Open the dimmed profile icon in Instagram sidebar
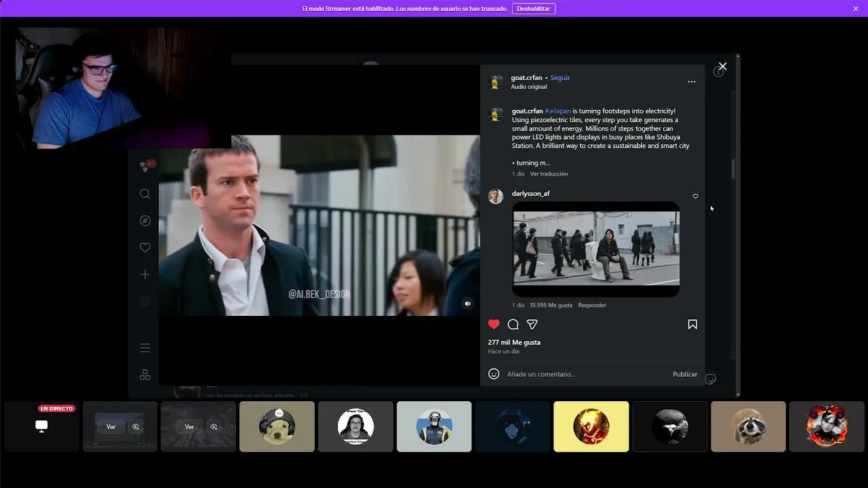The image size is (868, 488). tap(145, 301)
